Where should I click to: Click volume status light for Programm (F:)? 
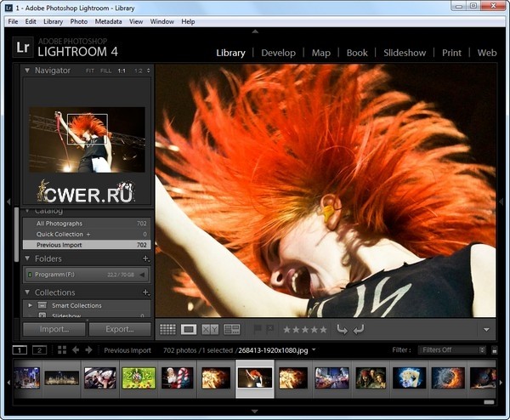tap(29, 275)
